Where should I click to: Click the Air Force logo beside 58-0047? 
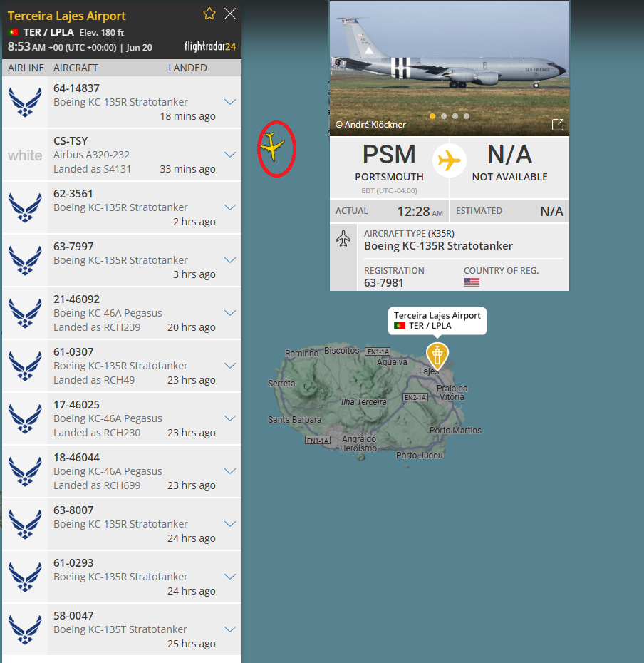26,629
